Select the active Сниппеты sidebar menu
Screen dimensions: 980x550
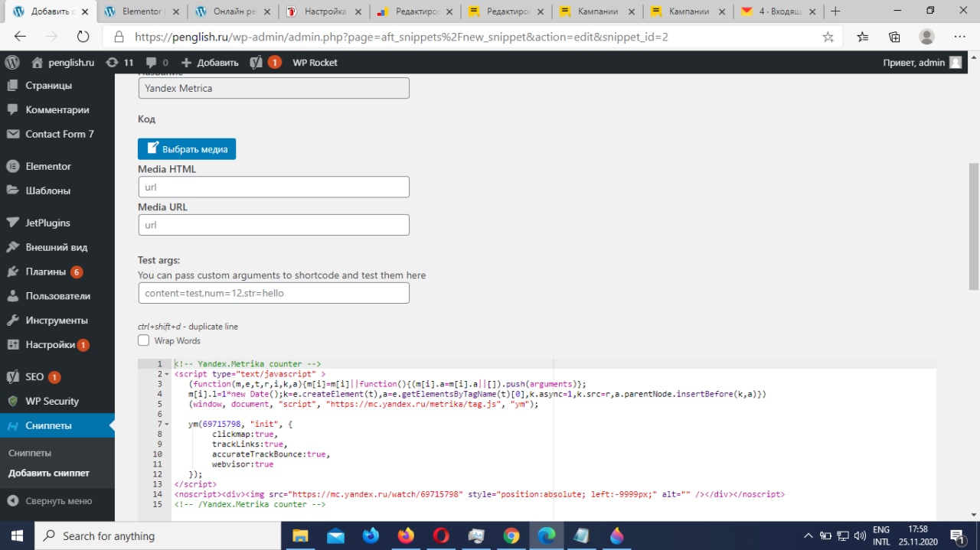[x=57, y=425]
